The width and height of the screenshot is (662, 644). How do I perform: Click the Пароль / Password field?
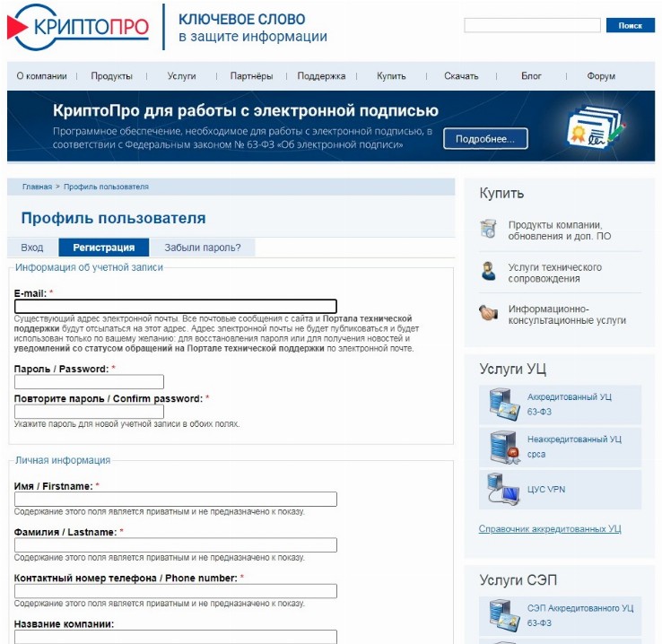coord(89,382)
